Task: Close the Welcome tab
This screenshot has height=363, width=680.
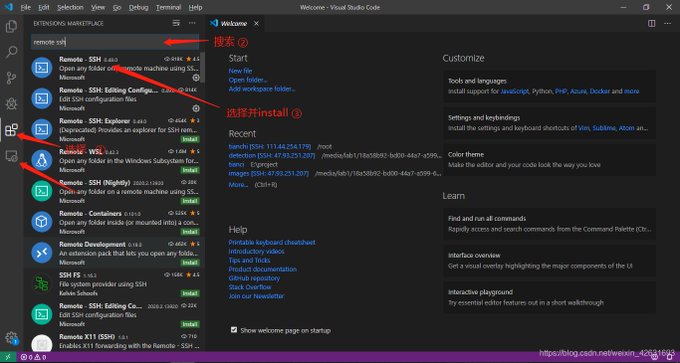Action: point(256,23)
